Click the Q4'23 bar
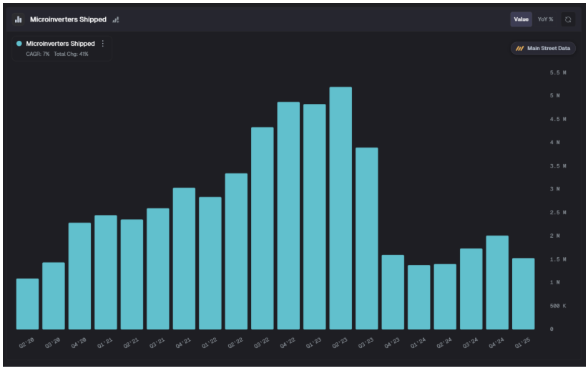 pyautogui.click(x=393, y=292)
